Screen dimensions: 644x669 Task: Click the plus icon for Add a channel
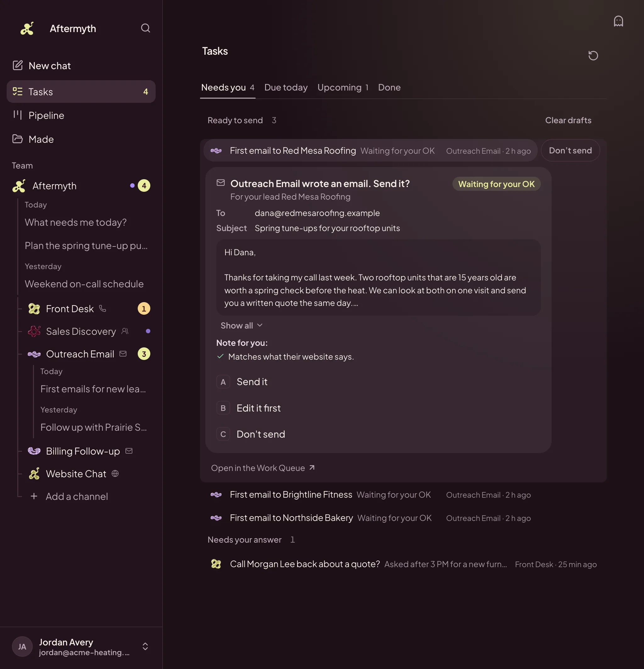[x=34, y=496]
